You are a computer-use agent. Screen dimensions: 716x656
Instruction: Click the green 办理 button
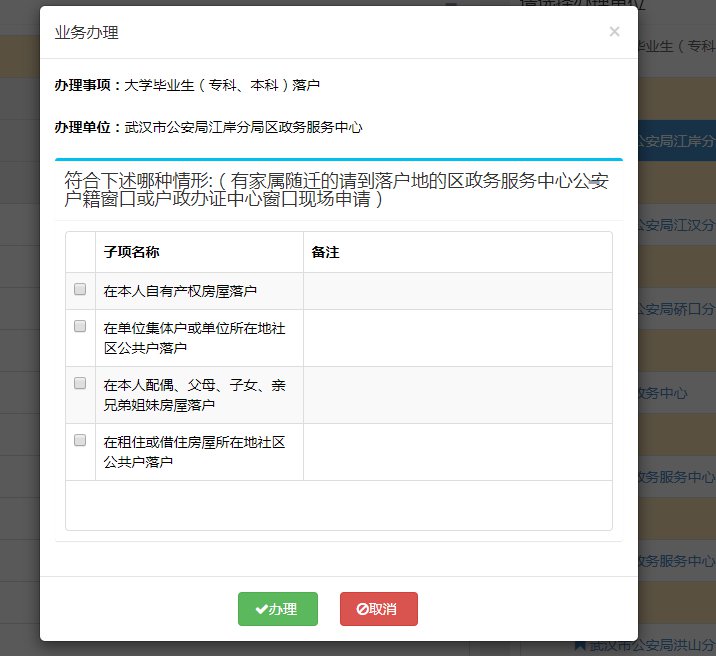(278, 609)
